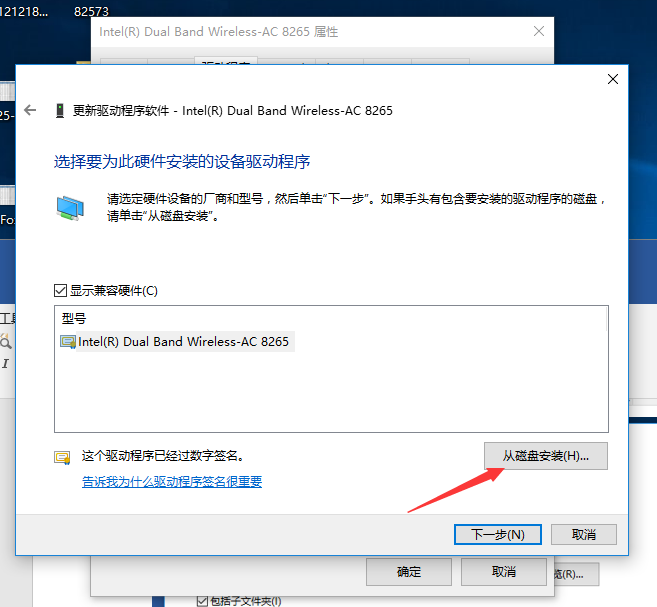Click the magnifier icon at the left edge
Viewport: 657px width, 607px height.
click(5, 341)
